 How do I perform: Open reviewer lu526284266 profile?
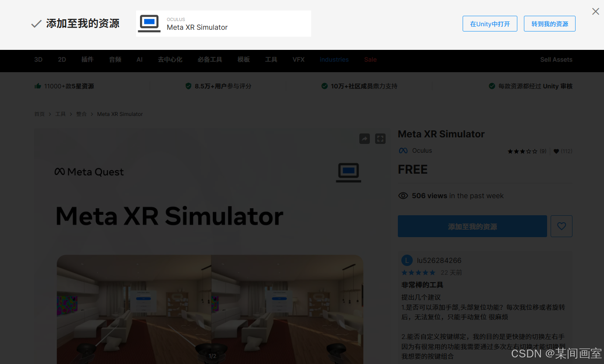(439, 260)
